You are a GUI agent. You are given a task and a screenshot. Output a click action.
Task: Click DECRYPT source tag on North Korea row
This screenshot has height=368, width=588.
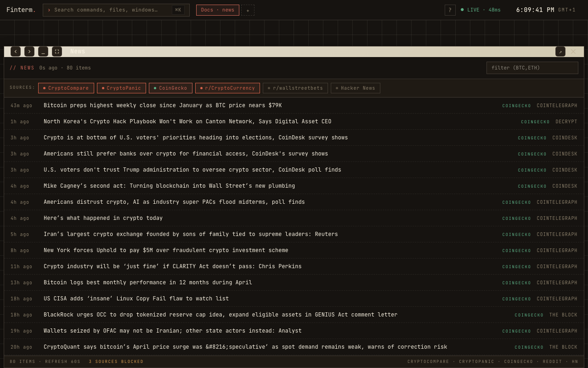(x=566, y=122)
